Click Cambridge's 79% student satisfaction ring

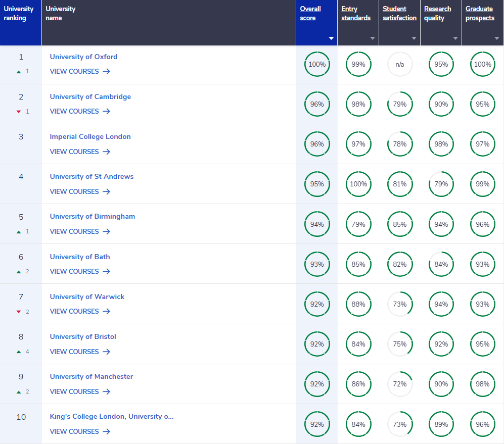400,104
